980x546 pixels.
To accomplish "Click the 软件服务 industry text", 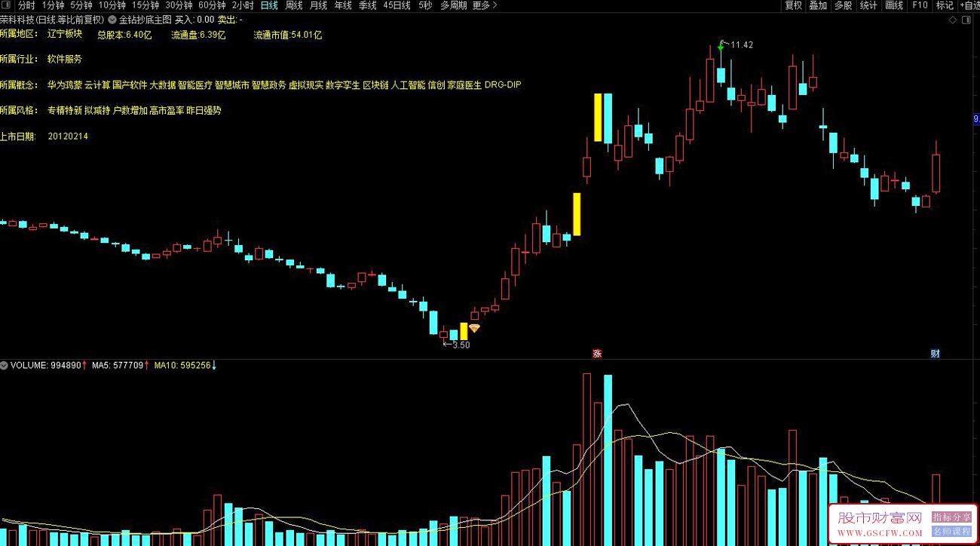I will pyautogui.click(x=65, y=59).
